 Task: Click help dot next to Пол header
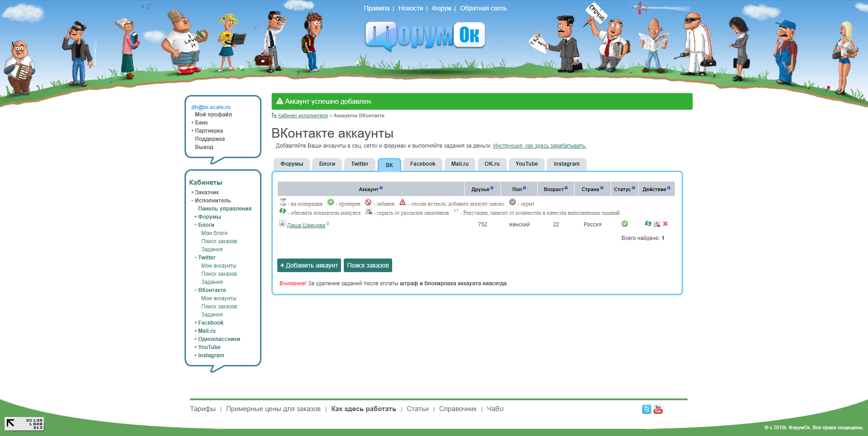pos(525,188)
